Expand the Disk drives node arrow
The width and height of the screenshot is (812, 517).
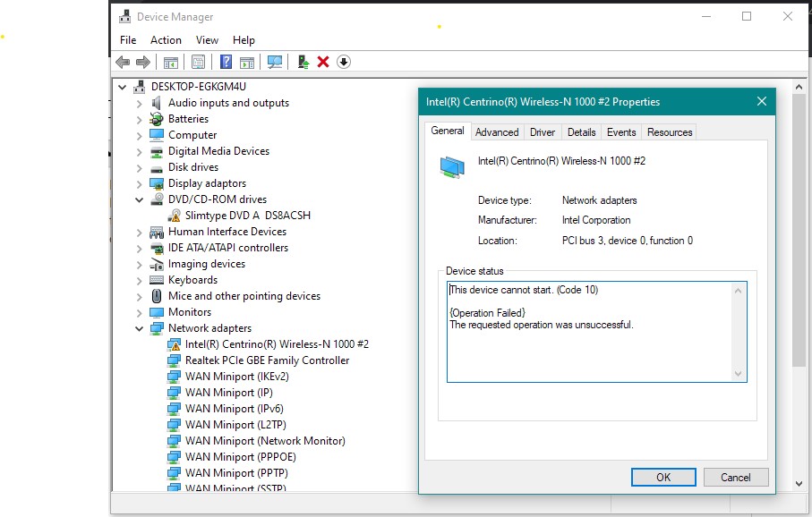(x=139, y=167)
